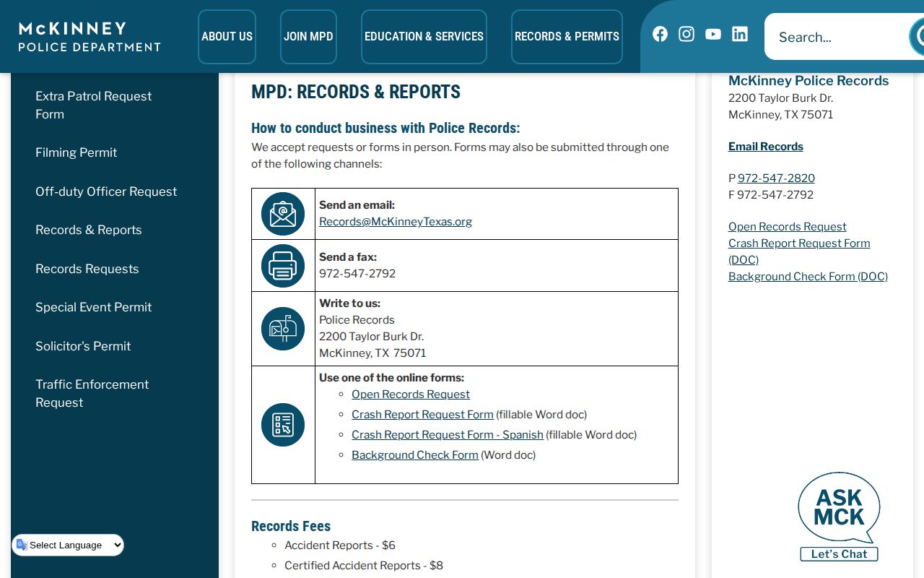The image size is (924, 578).
Task: Click the email envelope icon in table
Action: pyautogui.click(x=283, y=214)
